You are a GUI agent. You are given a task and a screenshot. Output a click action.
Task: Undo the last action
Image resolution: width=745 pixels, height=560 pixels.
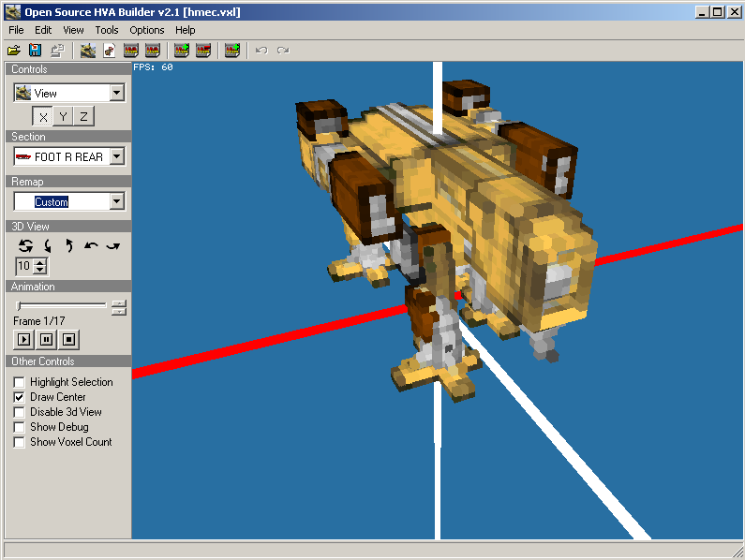pyautogui.click(x=261, y=50)
